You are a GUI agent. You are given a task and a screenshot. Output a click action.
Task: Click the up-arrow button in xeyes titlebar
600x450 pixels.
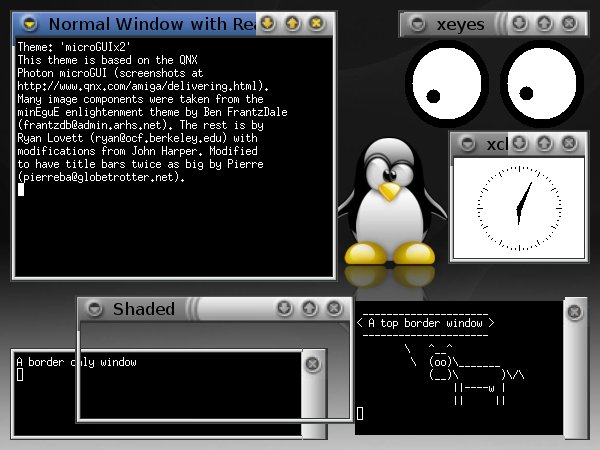click(544, 23)
